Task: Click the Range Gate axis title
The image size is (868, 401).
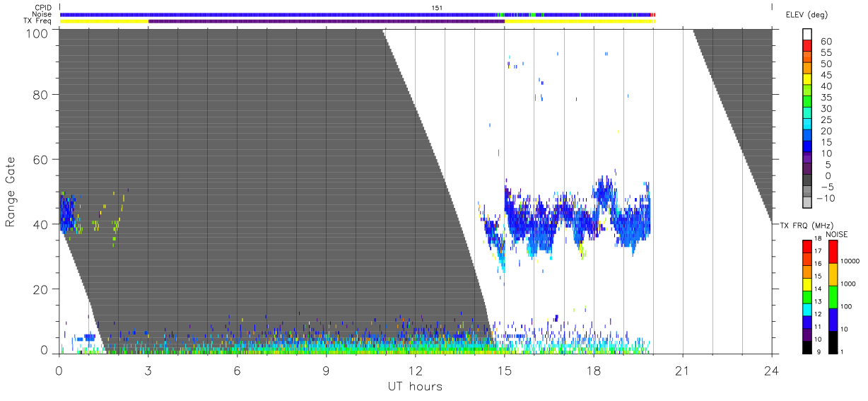Action: 11,192
